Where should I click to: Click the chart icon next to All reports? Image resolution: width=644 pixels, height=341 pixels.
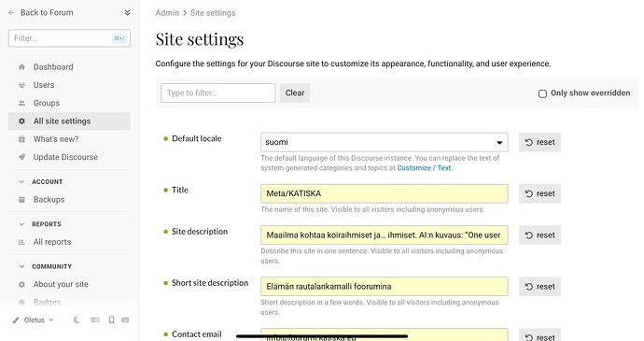click(21, 242)
